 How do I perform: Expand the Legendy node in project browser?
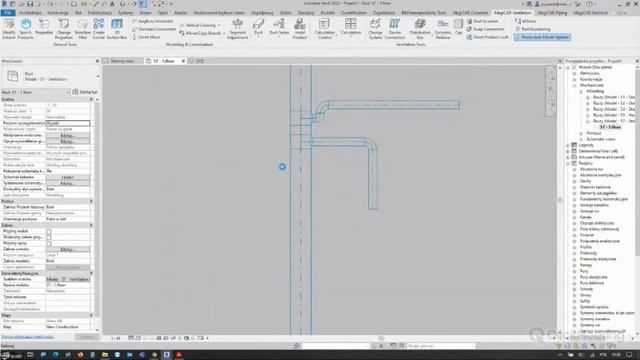coord(568,145)
